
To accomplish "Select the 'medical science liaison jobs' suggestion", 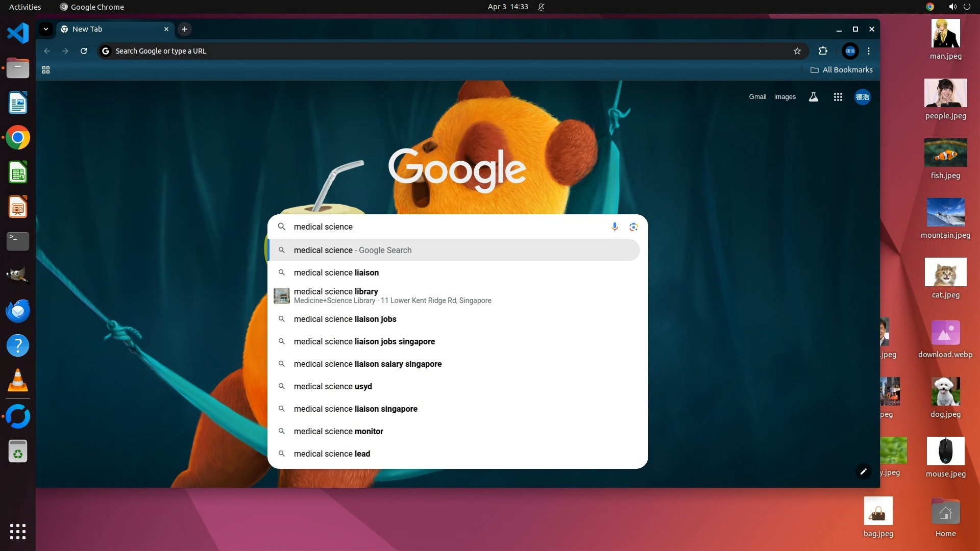I will pyautogui.click(x=345, y=319).
